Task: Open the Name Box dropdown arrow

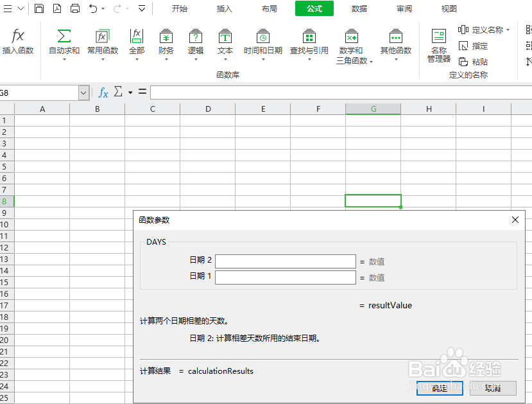Action: click(83, 92)
